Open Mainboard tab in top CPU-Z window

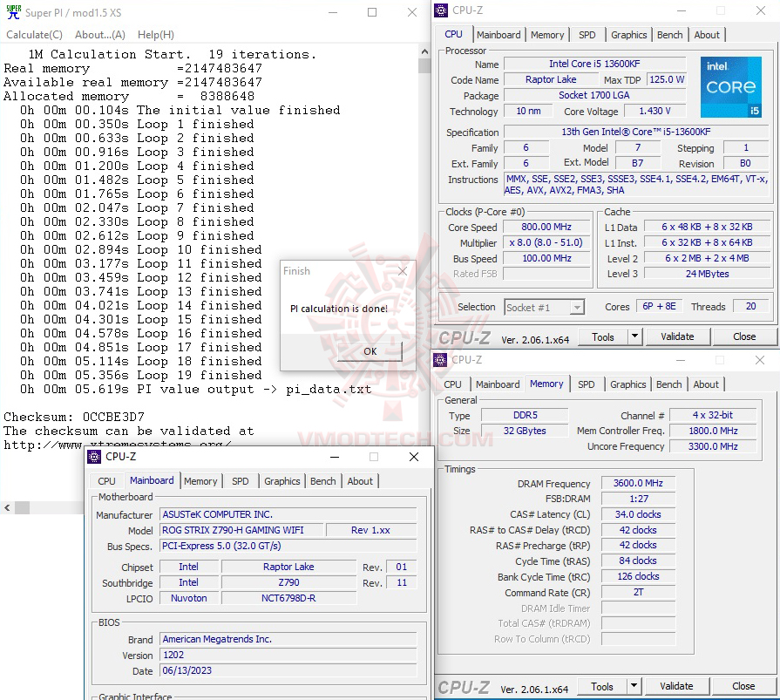coord(499,35)
